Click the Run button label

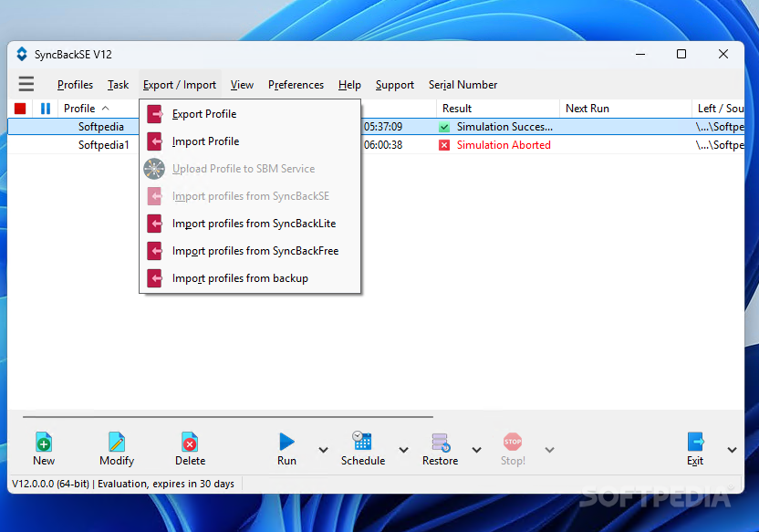(x=286, y=461)
